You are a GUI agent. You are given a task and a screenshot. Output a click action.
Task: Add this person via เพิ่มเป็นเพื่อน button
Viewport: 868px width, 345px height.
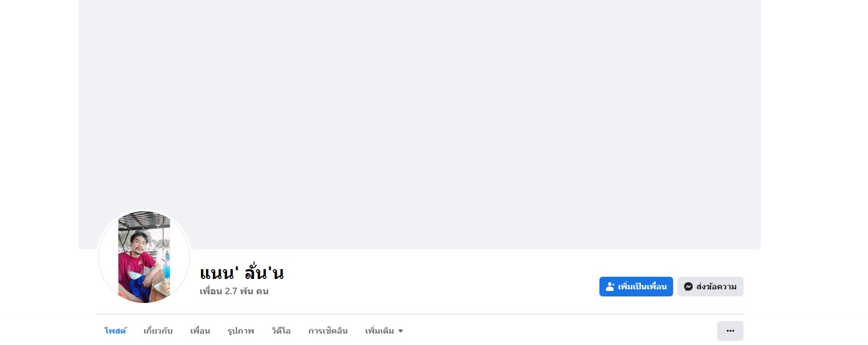click(x=636, y=287)
